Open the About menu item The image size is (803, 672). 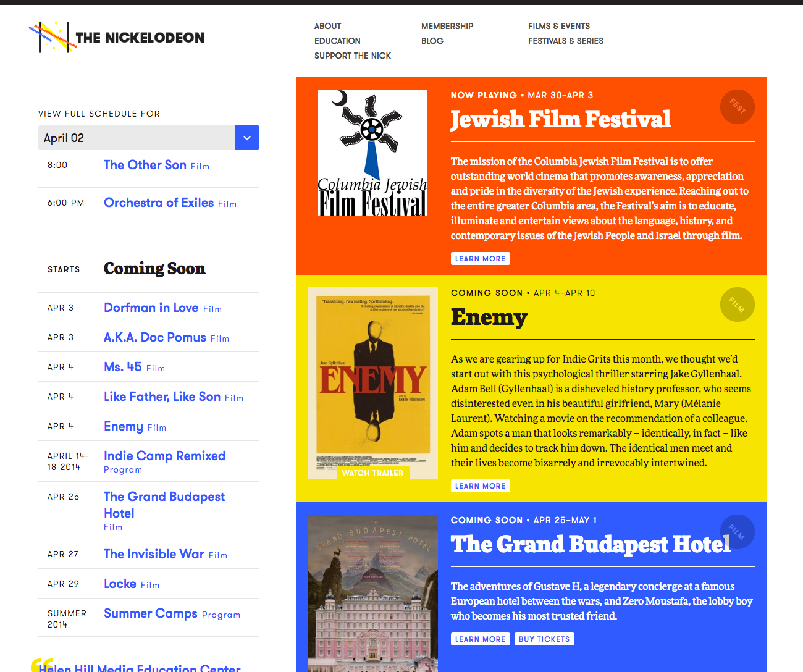tap(327, 26)
